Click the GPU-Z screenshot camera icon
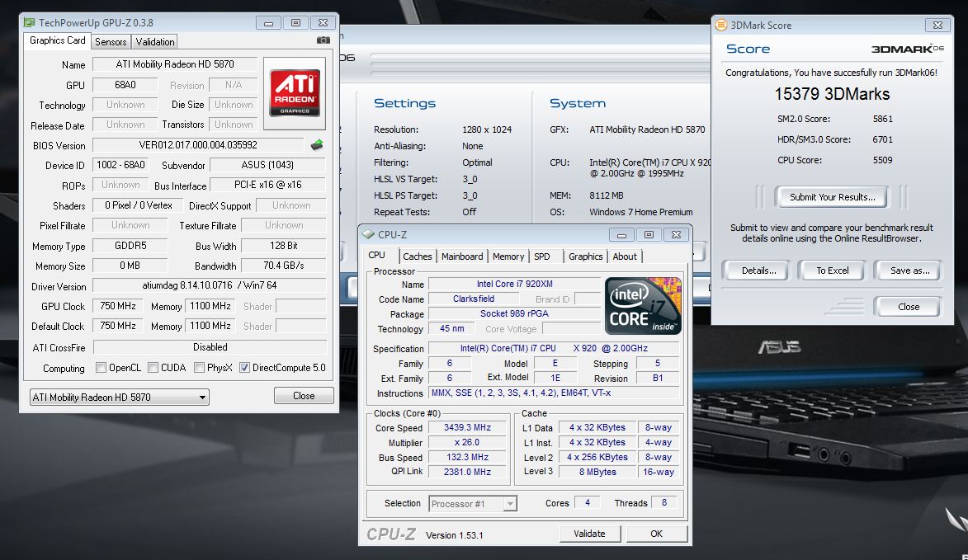The width and height of the screenshot is (968, 560). click(x=323, y=40)
